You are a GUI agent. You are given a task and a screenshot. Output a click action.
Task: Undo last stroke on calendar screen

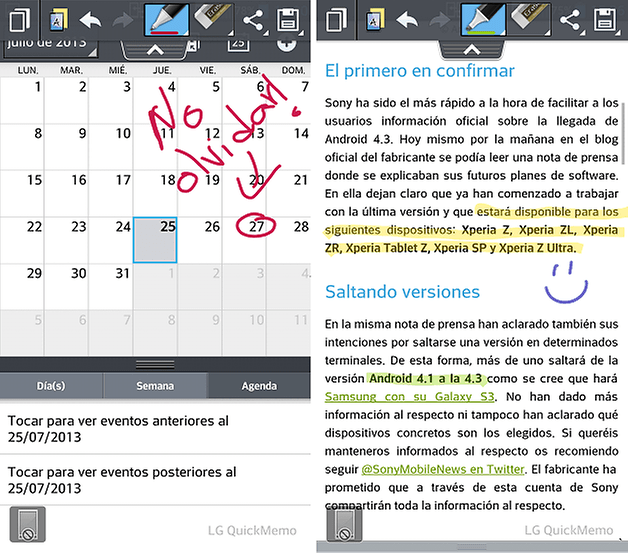[90, 20]
